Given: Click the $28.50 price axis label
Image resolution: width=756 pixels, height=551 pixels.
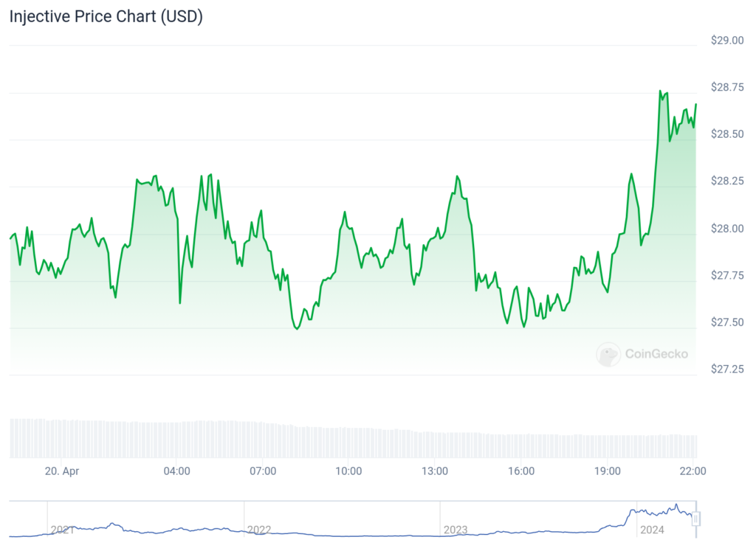Looking at the screenshot, I should 727,134.
